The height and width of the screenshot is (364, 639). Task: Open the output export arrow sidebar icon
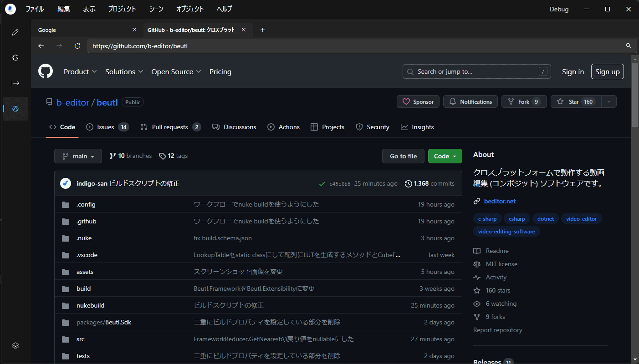(15, 83)
